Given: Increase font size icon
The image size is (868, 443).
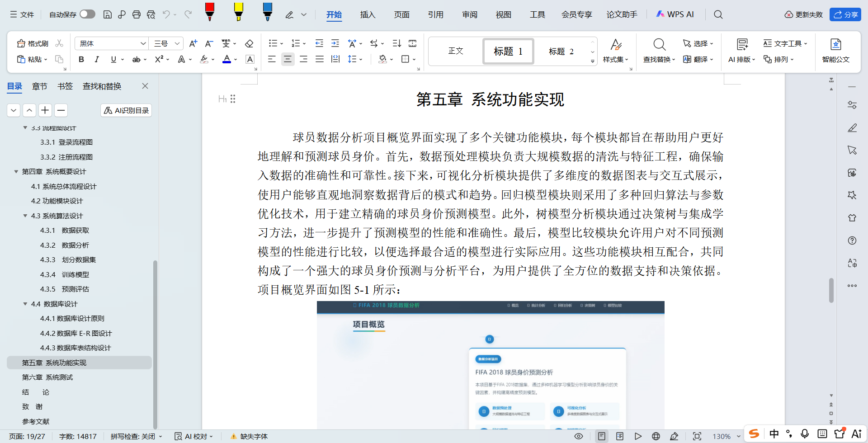Looking at the screenshot, I should point(193,43).
